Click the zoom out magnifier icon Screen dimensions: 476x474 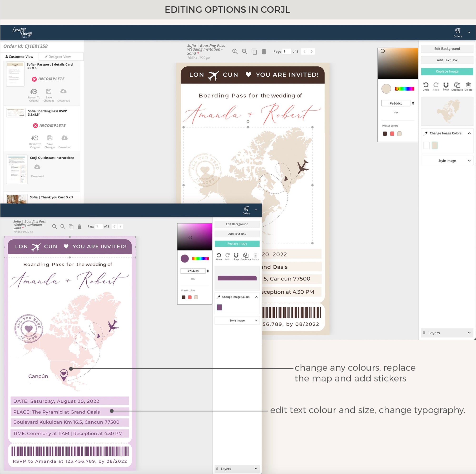[x=244, y=51]
